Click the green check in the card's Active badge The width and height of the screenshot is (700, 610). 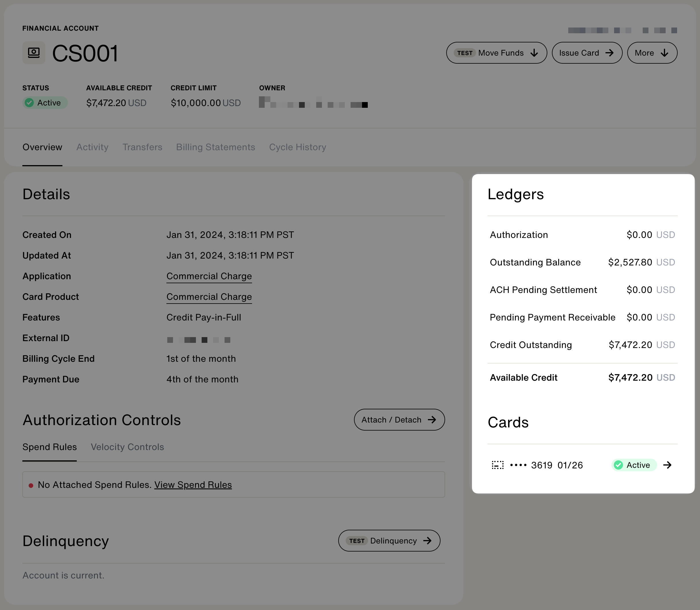coord(618,465)
